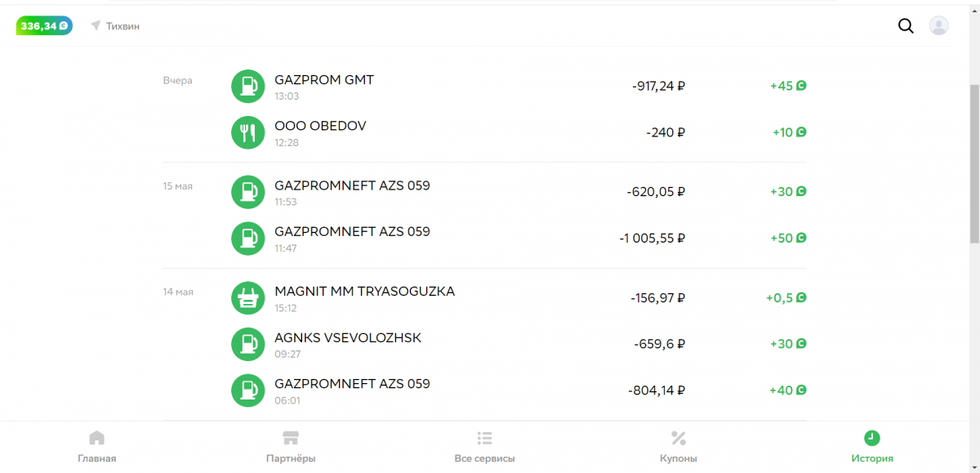The height and width of the screenshot is (473, 980).
Task: Click the search magnifier icon
Action: pyautogui.click(x=906, y=26)
